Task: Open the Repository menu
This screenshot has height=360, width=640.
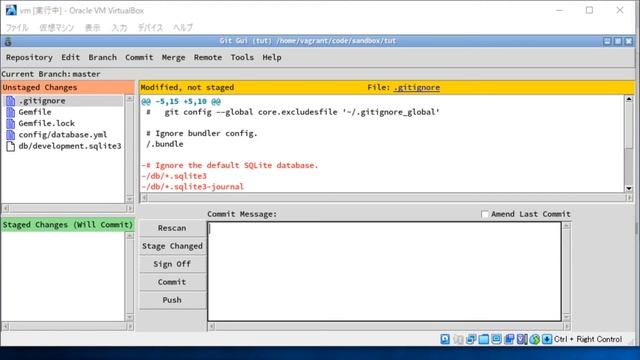Action: [29, 58]
